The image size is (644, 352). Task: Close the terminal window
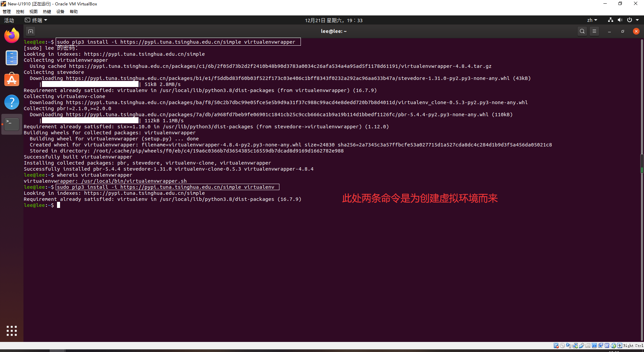[636, 31]
